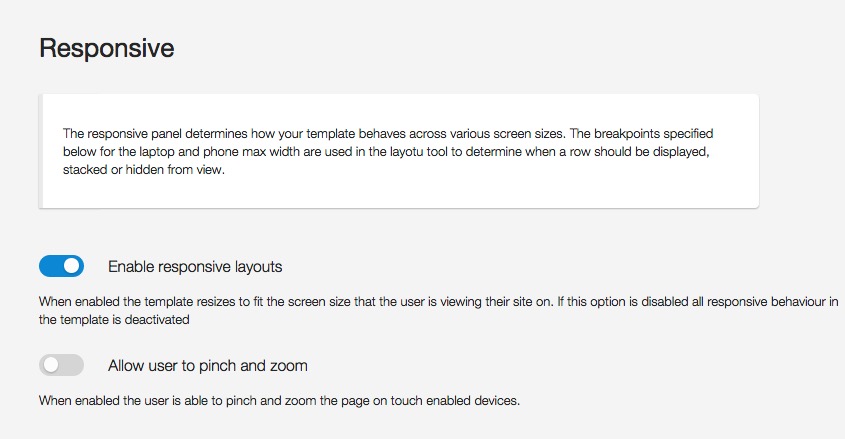Click the pinch and zoom description sentence

click(x=279, y=401)
